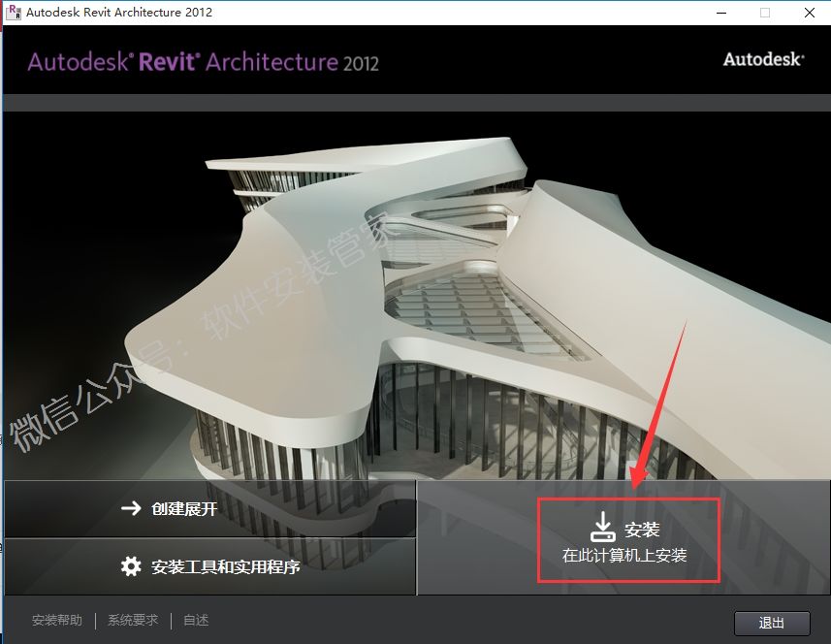This screenshot has height=644, width=831.
Task: Select the 创建展开 option label
Action: coord(184,508)
